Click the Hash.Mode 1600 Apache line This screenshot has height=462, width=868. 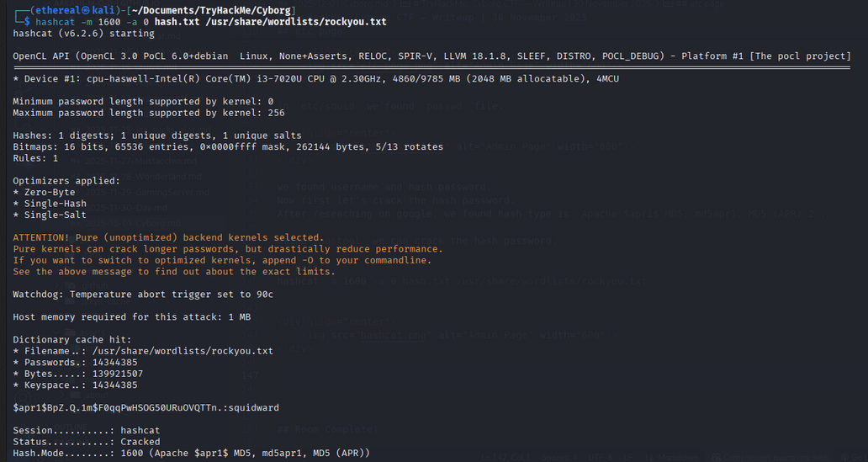click(x=190, y=453)
